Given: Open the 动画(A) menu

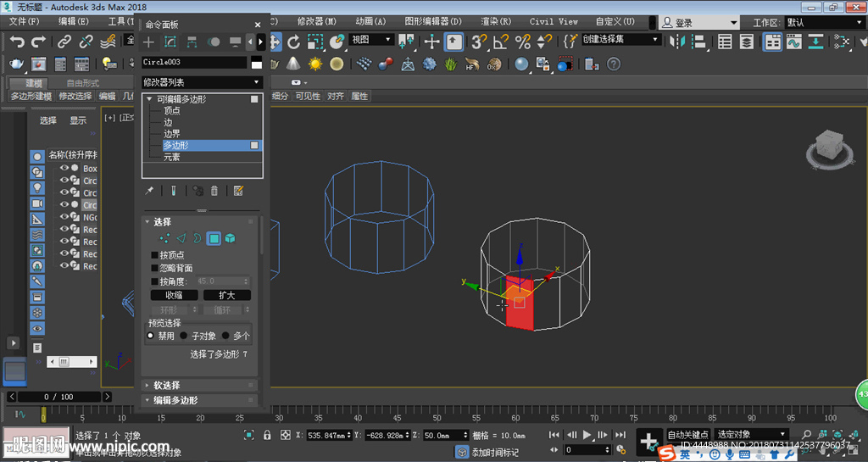Looking at the screenshot, I should pos(370,21).
